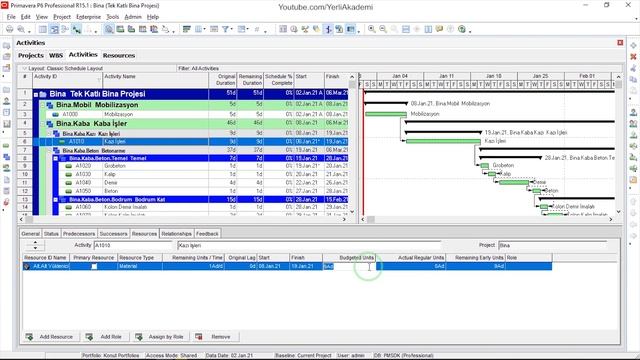Click the add diamond icon in right sidebar
This screenshot has height=360, width=640.
(633, 45)
